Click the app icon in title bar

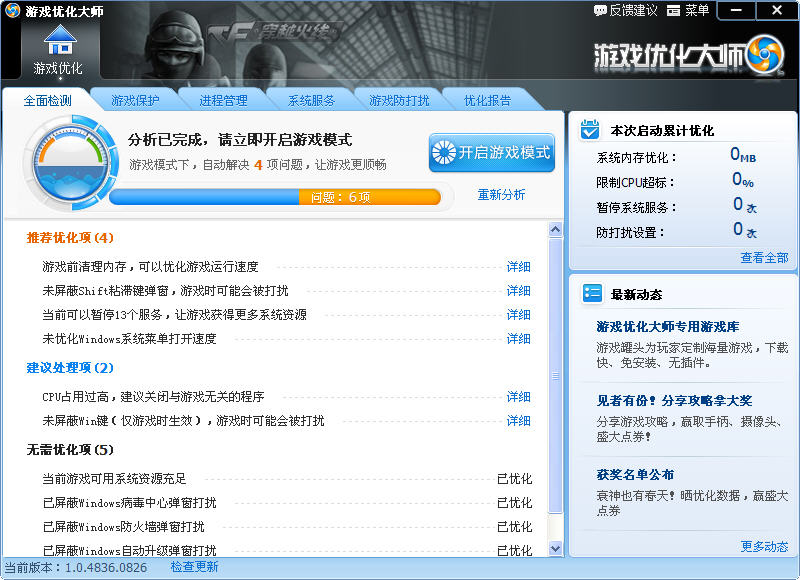(x=13, y=10)
